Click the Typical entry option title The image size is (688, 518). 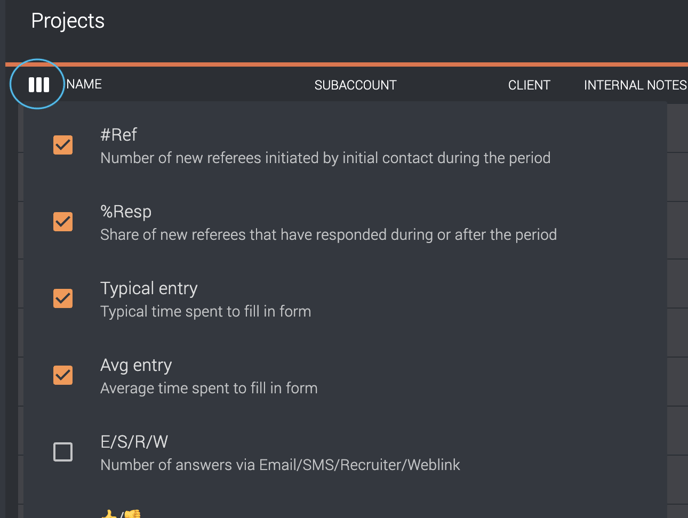coord(149,289)
